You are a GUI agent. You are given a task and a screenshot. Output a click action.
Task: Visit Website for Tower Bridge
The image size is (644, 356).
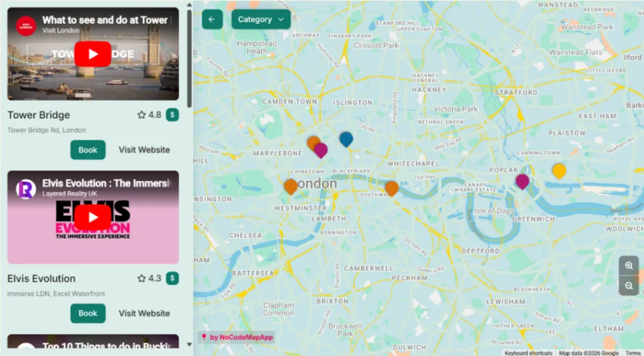144,150
